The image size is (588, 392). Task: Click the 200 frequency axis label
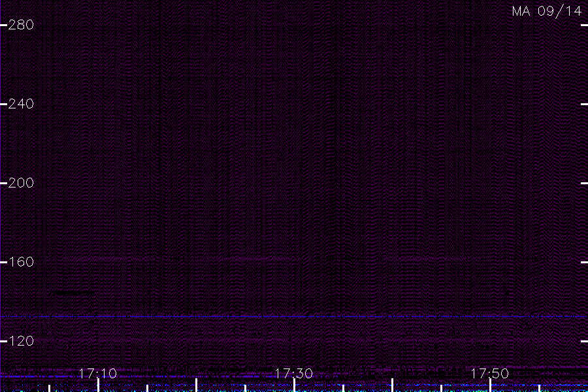(x=21, y=183)
